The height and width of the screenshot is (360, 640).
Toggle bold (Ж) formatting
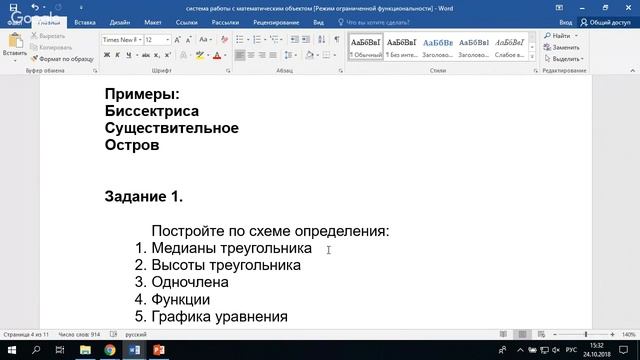point(107,55)
